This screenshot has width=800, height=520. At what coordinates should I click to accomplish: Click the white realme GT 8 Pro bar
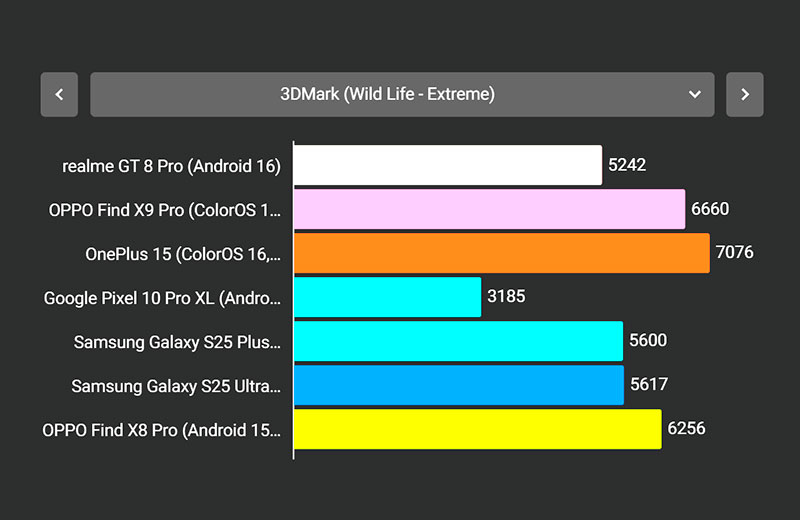click(x=448, y=165)
